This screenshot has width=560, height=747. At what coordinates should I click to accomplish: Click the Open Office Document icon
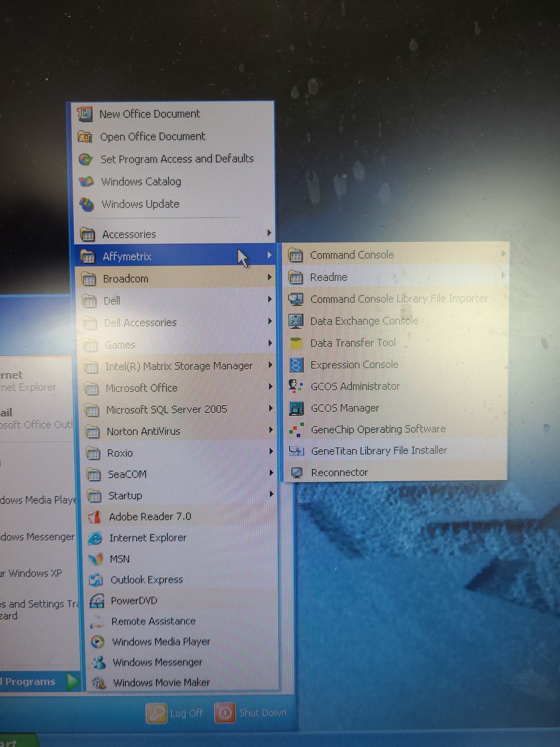[x=85, y=137]
